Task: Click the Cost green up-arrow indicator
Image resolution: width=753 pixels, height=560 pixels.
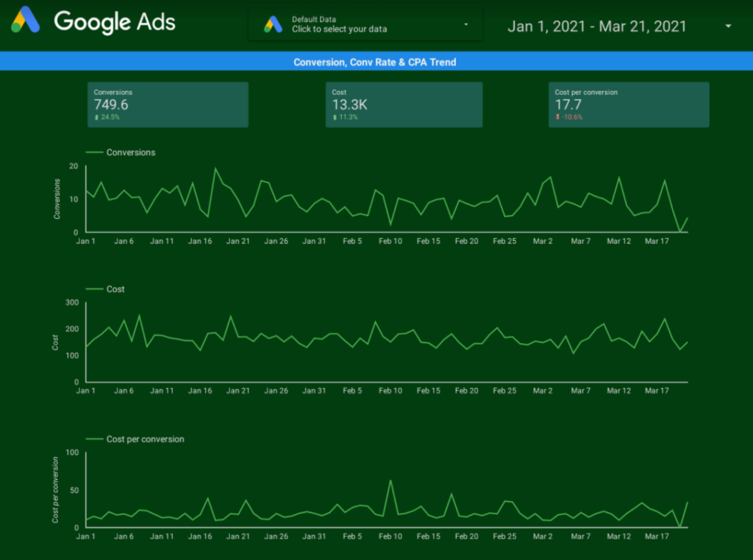Action: (x=335, y=117)
